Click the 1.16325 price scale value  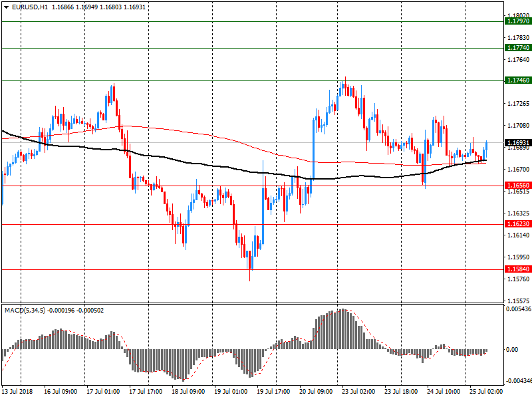(x=519, y=213)
